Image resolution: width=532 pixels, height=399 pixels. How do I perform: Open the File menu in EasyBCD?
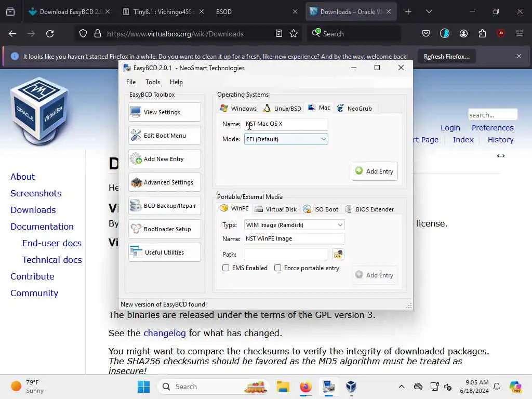131,82
